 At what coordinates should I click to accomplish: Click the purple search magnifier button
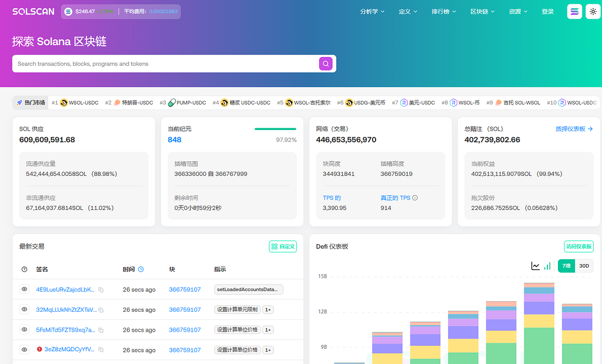tap(326, 64)
